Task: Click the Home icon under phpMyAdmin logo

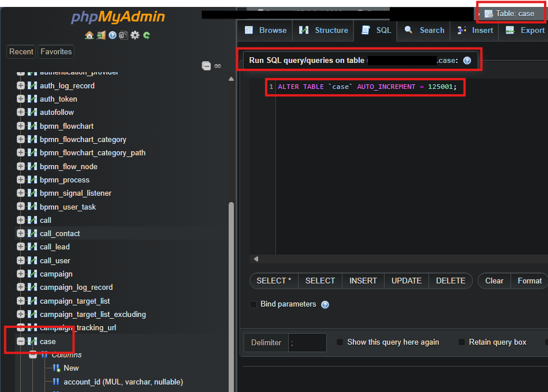Action: point(89,35)
